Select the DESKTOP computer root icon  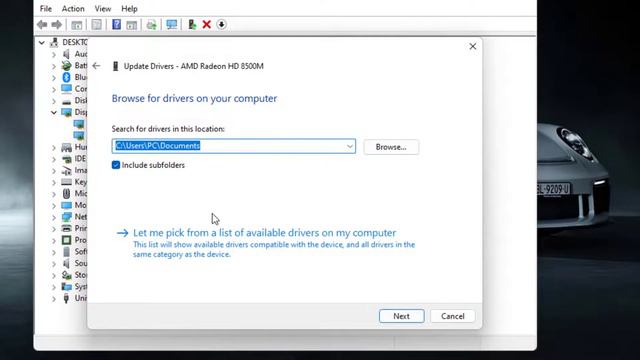click(x=54, y=42)
